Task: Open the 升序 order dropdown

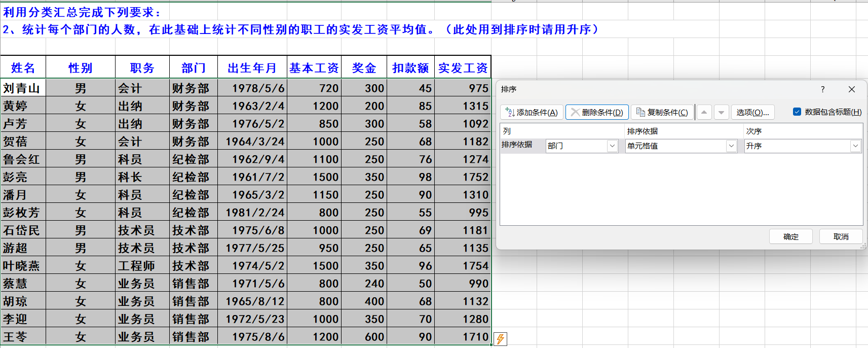Action: tap(855, 146)
